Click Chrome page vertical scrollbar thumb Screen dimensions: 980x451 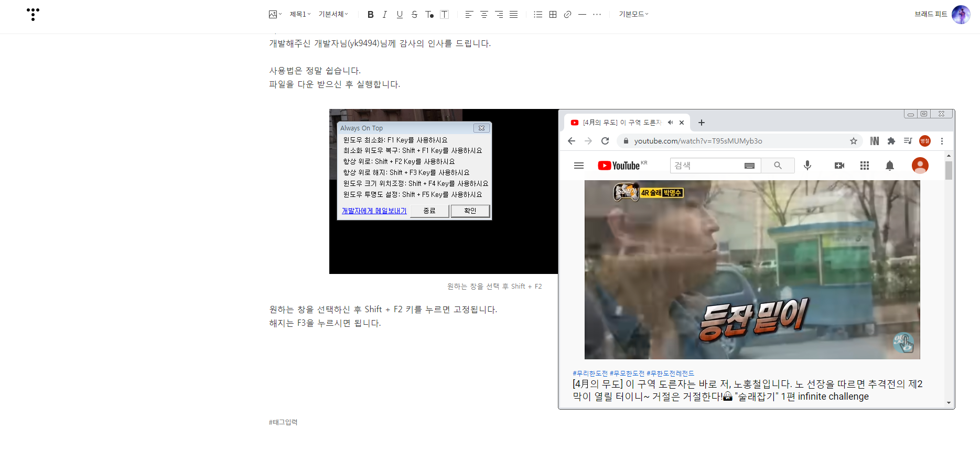(949, 170)
